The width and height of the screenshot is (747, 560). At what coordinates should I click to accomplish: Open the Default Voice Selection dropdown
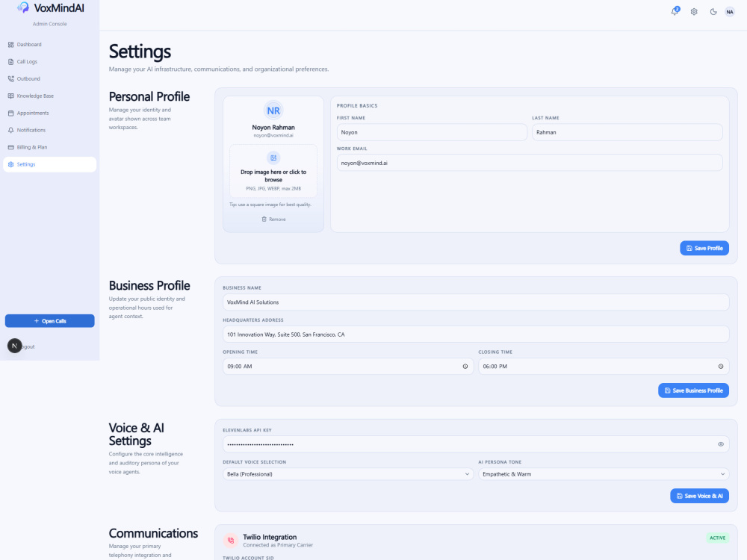coord(348,474)
